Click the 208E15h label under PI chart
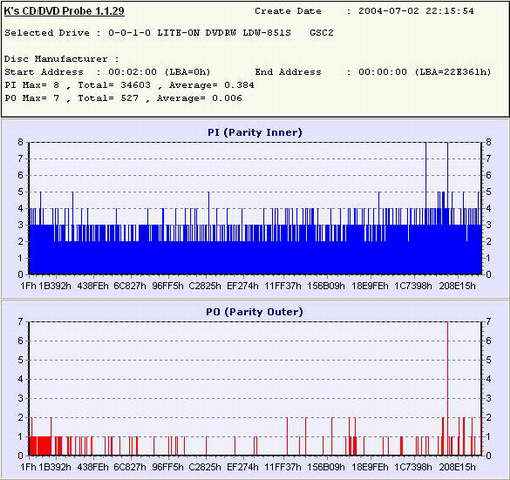Viewport: 510px width, 480px height. 457,286
